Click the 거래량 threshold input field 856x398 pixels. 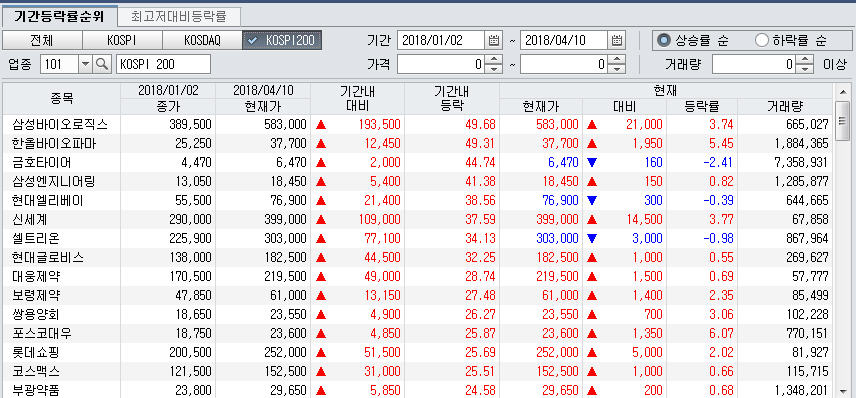(754, 64)
